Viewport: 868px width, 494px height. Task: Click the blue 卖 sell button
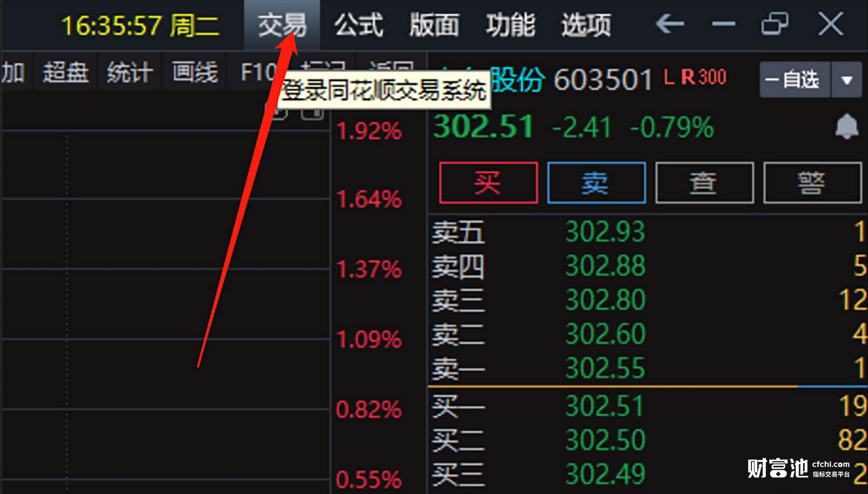[x=597, y=183]
